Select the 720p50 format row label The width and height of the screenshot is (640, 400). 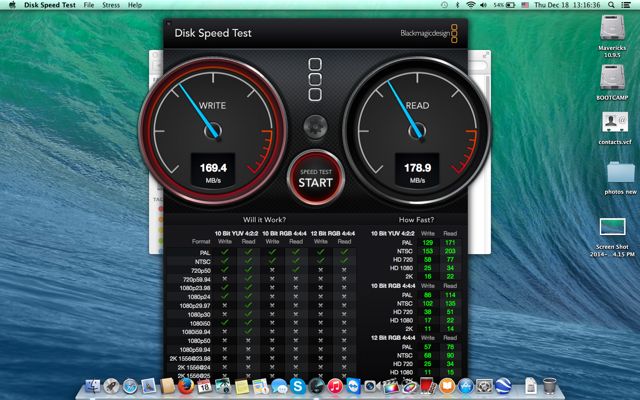coord(200,271)
